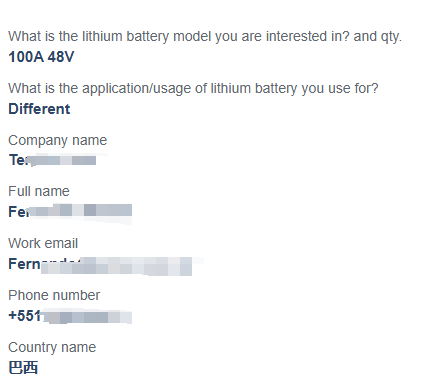This screenshot has width=423, height=392.
Task: Click the Full name label
Action: 39,191
